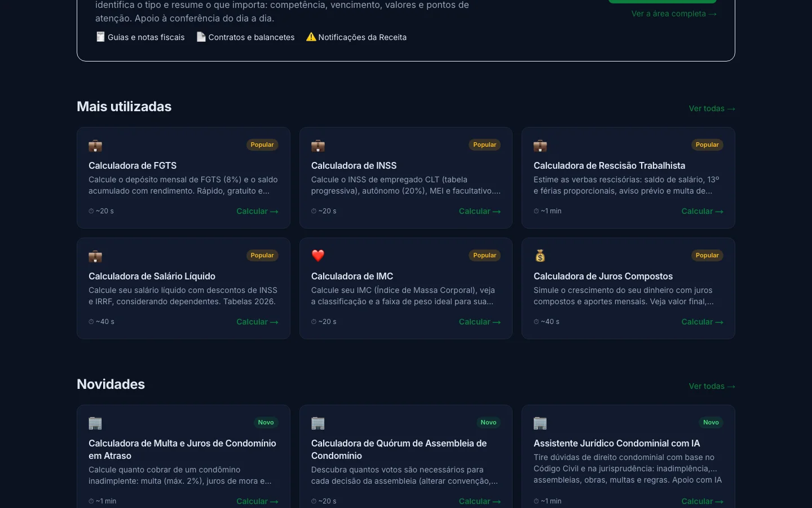Click building icon on Quórum de Assembleia card
This screenshot has height=508, width=812.
point(318,423)
